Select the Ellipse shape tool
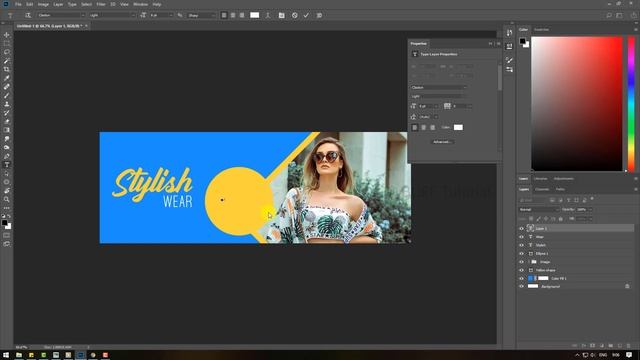This screenshot has height=360, width=640. pyautogui.click(x=7, y=182)
